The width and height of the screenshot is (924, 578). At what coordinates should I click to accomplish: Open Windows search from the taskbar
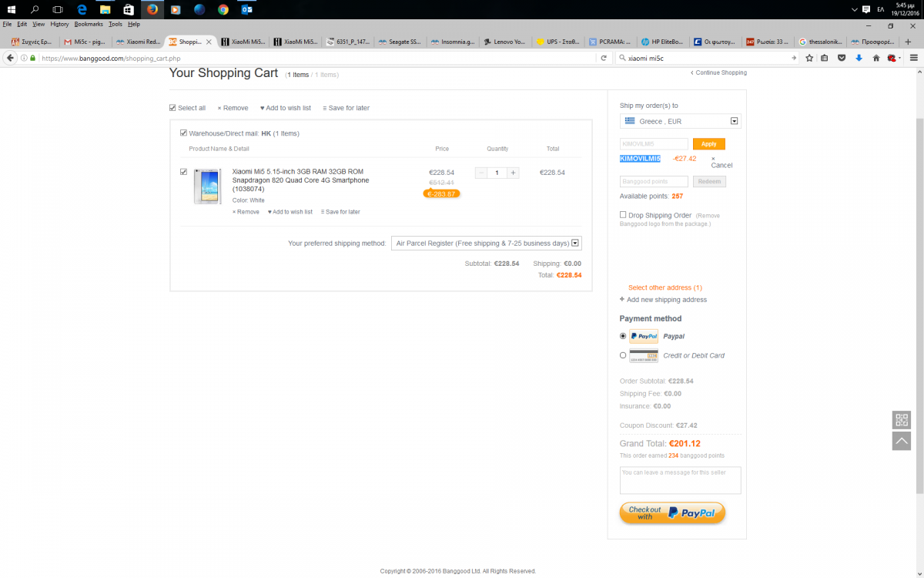coord(35,9)
